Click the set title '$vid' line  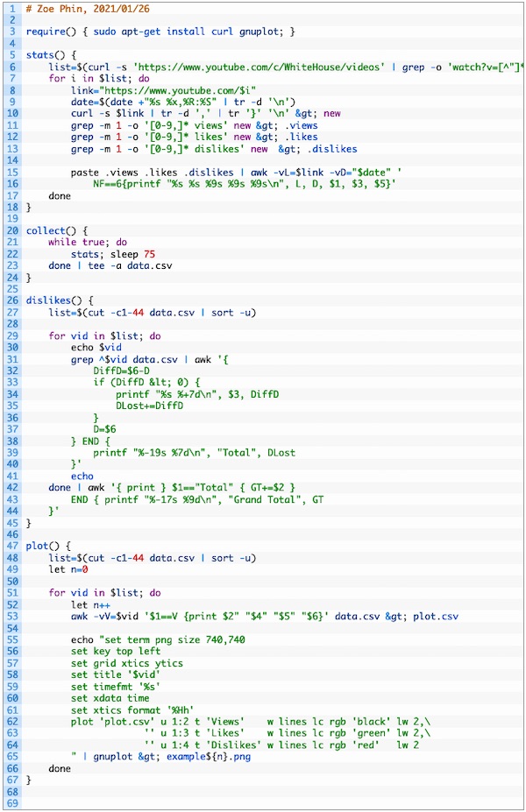click(x=116, y=674)
